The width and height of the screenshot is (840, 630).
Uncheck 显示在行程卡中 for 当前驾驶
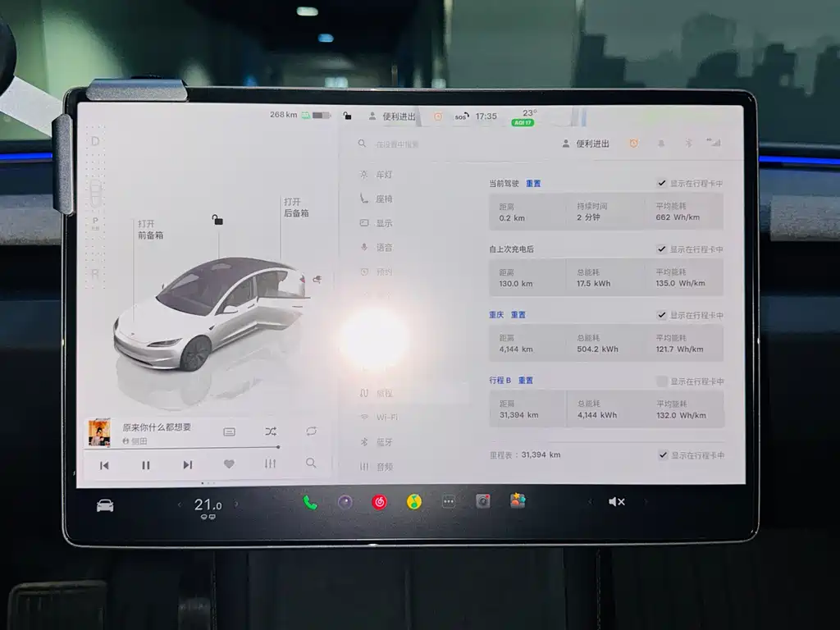662,184
